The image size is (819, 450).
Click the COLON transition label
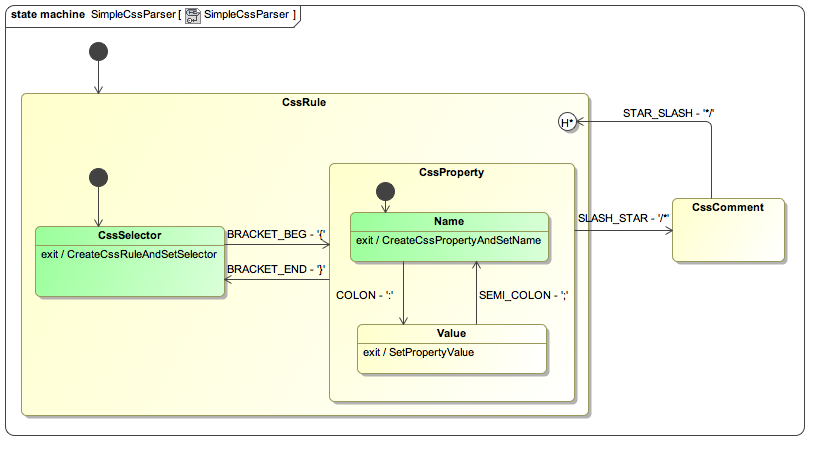click(x=362, y=295)
